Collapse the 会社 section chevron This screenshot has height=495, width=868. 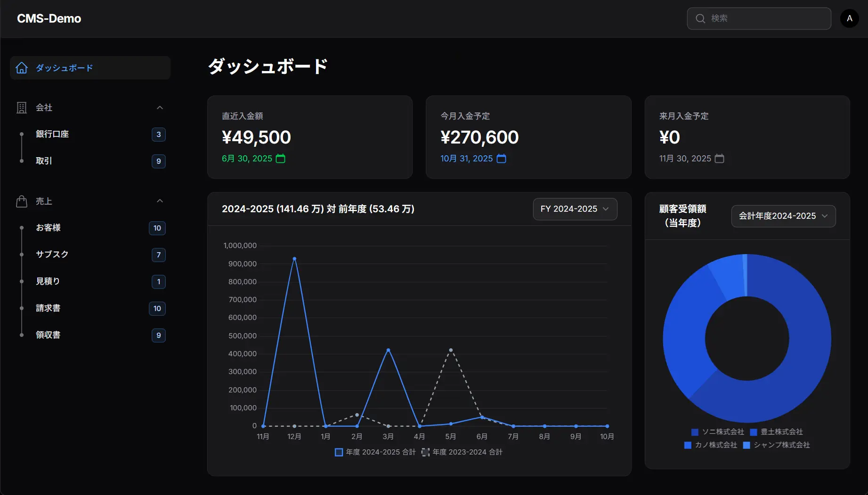[160, 108]
